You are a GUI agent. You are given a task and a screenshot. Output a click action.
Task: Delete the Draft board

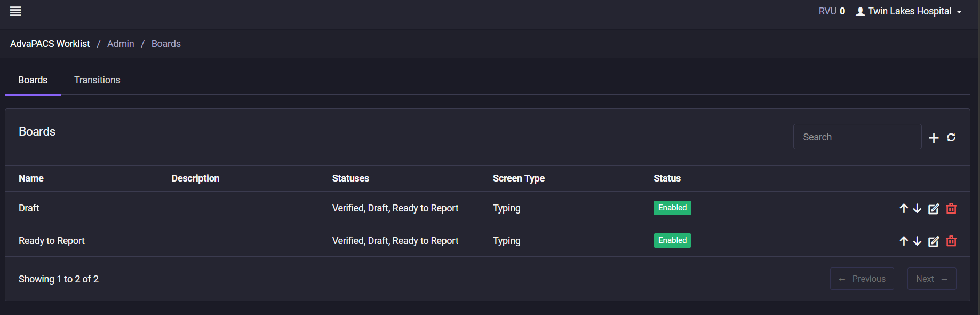pos(951,208)
